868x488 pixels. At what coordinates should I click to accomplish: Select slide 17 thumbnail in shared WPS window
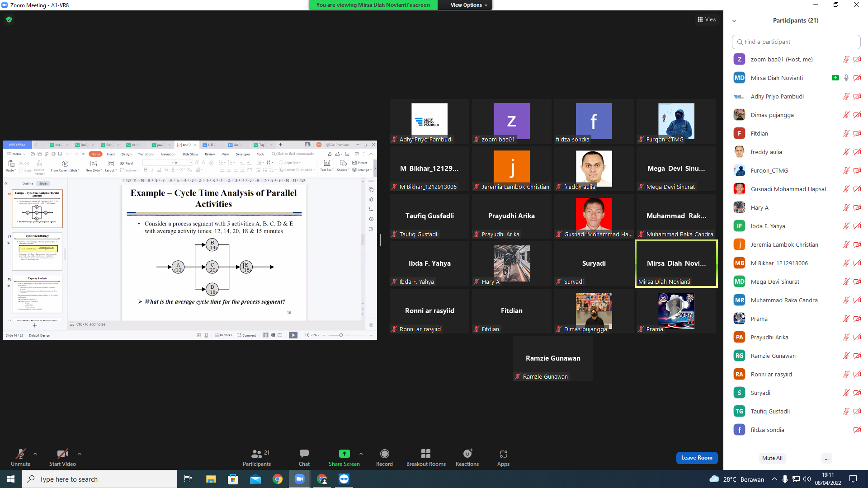[x=37, y=251]
